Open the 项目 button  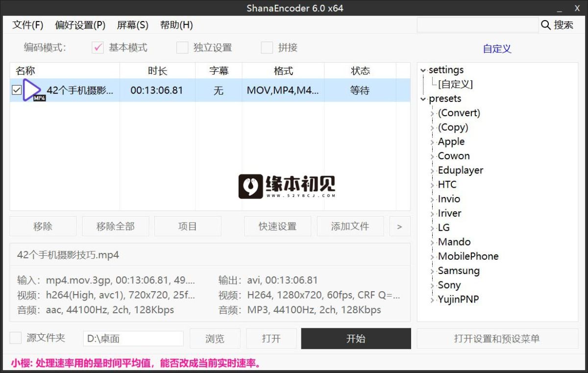188,226
